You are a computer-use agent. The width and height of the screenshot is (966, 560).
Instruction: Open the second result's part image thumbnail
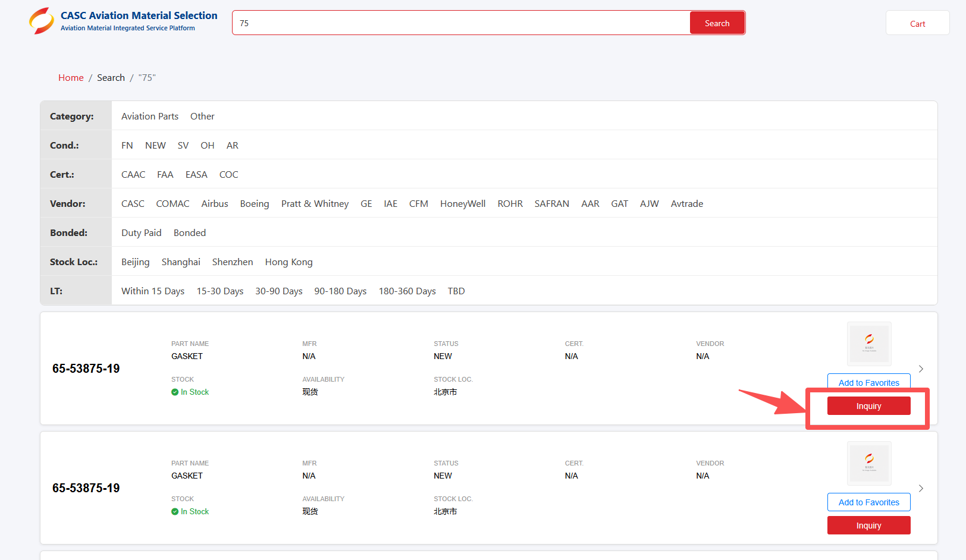coord(869,463)
